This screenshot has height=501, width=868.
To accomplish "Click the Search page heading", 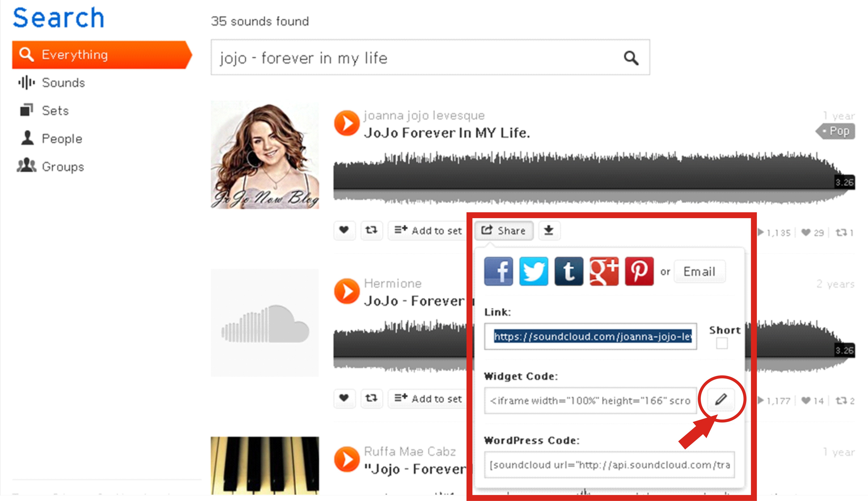I will [58, 18].
